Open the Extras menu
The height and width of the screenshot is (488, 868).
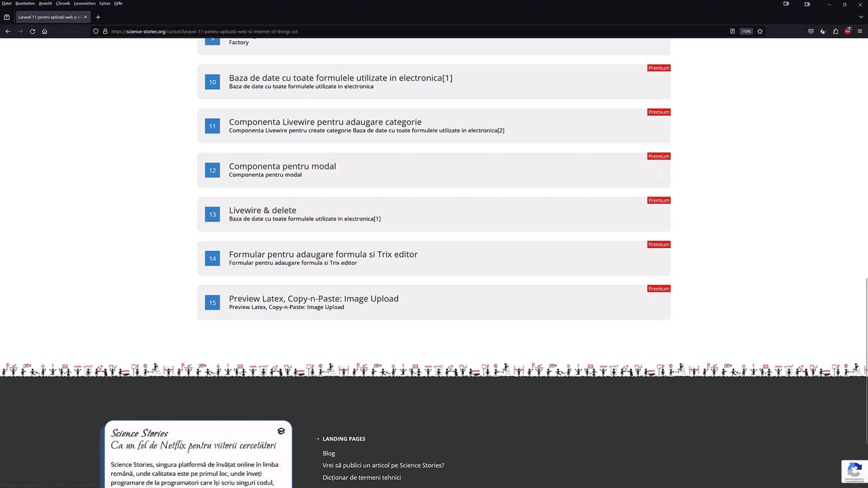coord(105,3)
